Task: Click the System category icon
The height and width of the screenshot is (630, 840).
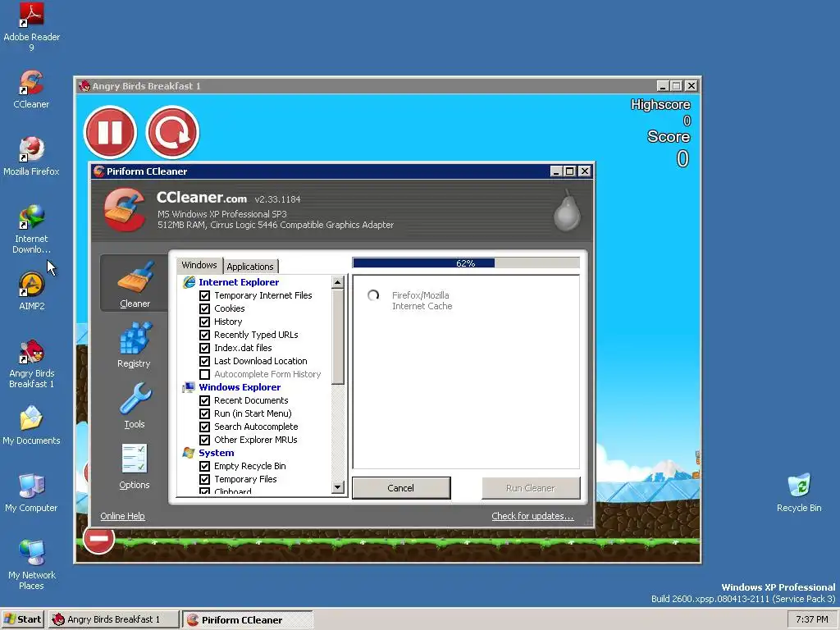Action: pos(189,453)
